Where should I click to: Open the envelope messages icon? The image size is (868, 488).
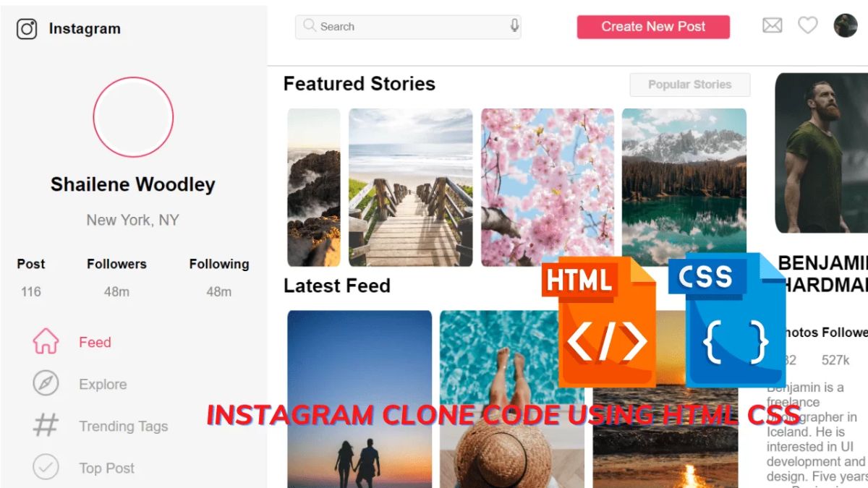click(x=773, y=26)
